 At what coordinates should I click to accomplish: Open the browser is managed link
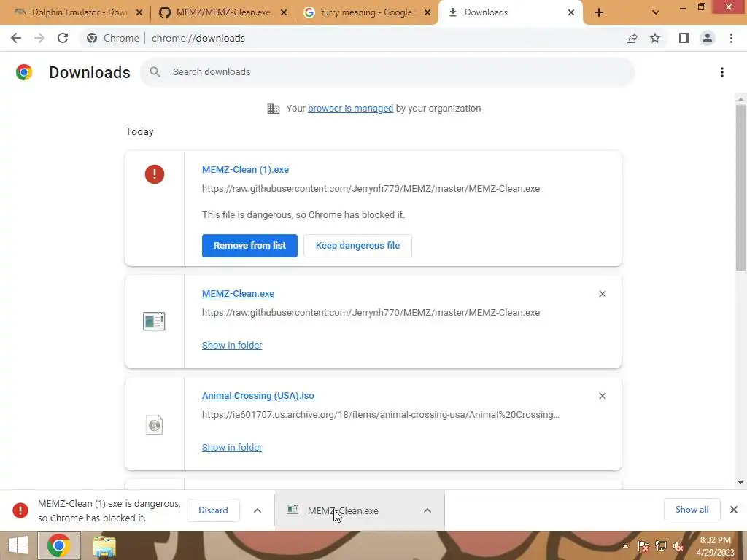pos(350,109)
